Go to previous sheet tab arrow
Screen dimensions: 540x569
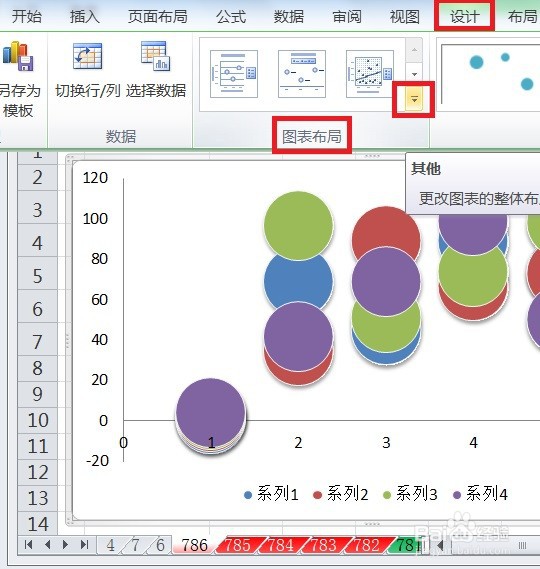tap(47, 544)
